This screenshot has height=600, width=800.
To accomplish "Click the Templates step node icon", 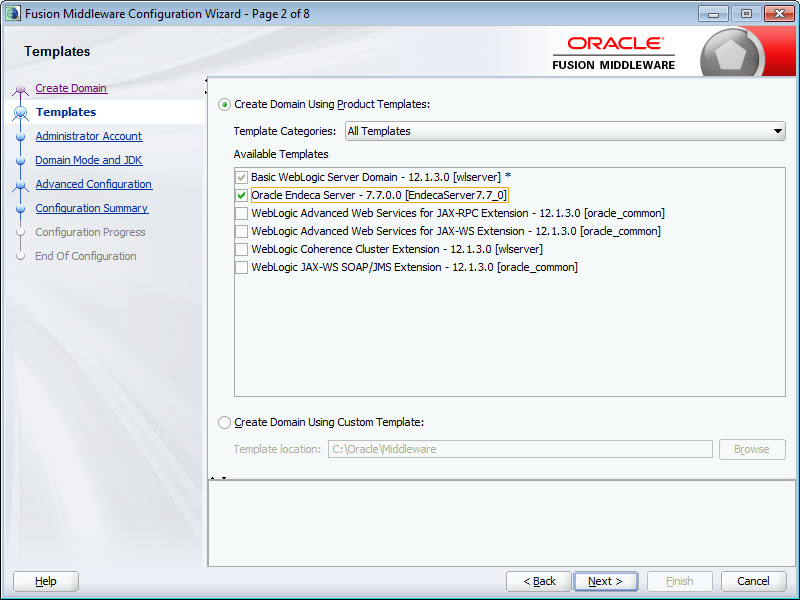I will click(x=20, y=112).
